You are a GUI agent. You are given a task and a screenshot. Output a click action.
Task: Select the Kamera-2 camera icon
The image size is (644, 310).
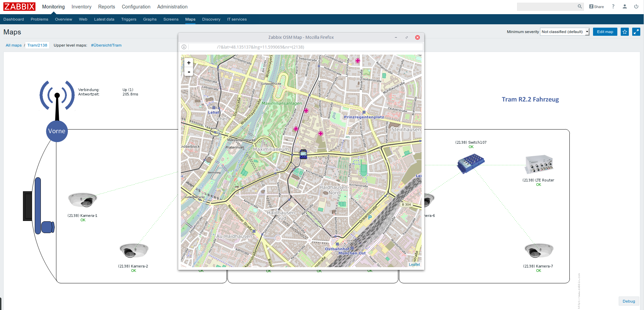[x=134, y=251]
